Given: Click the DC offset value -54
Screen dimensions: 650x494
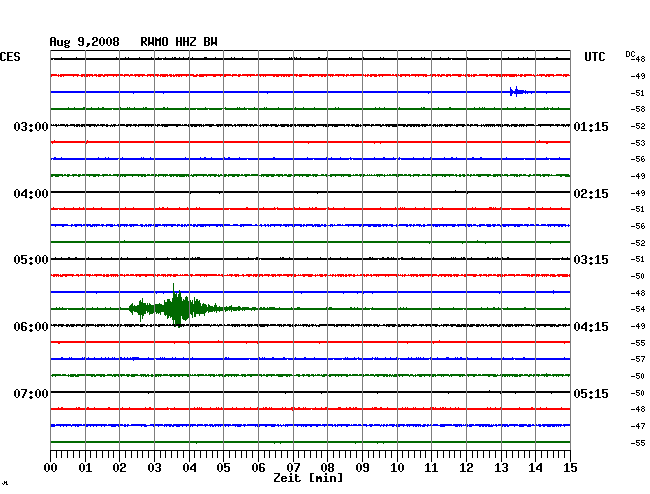Looking at the screenshot, I should 638,309.
